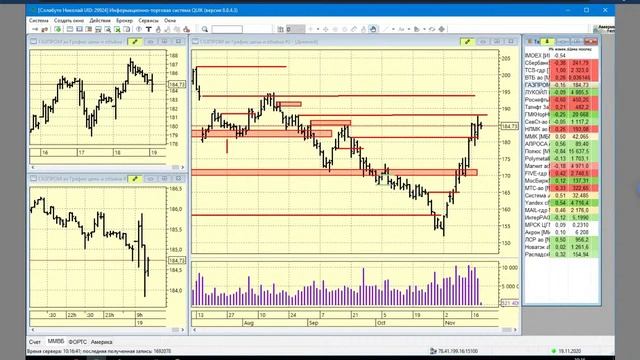Click the chart settings icon before the gray field
This screenshot has width=640, height=360.
(x=280, y=29)
